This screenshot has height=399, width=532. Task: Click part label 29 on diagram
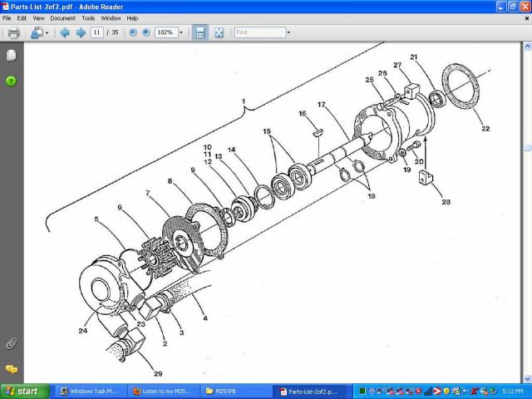[158, 373]
